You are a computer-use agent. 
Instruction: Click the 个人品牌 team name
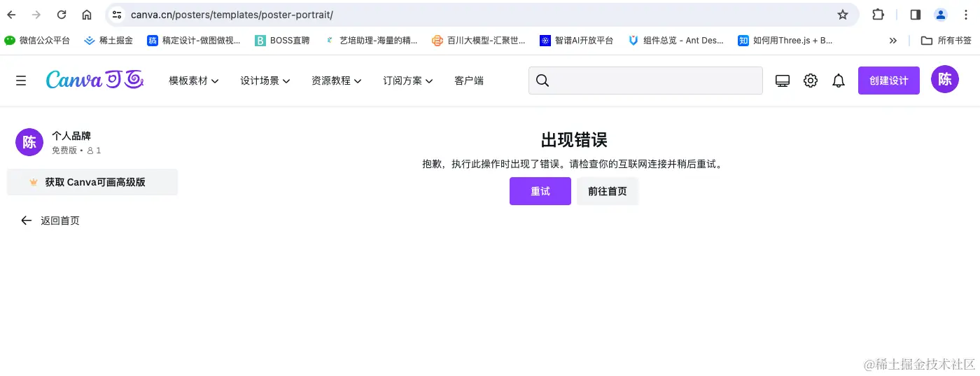tap(71, 136)
